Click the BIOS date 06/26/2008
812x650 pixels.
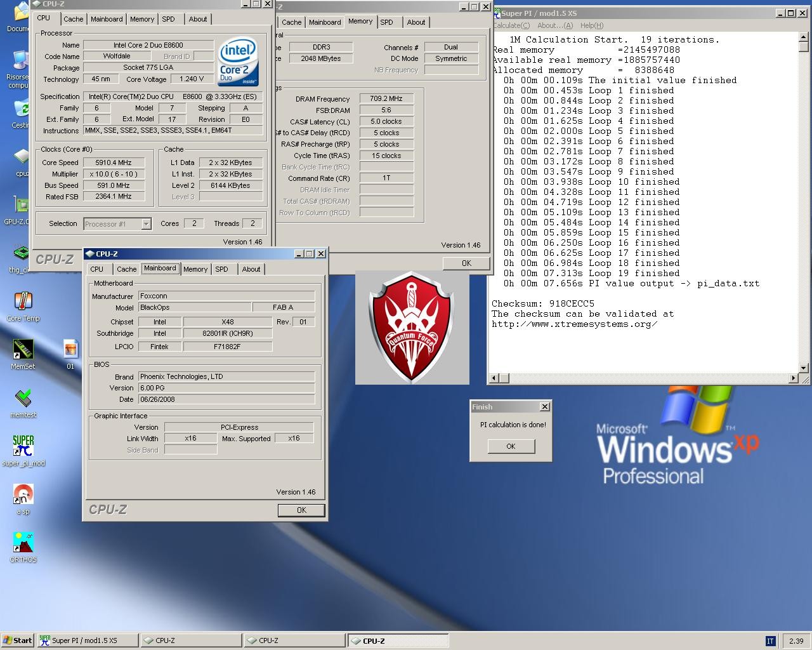[226, 399]
